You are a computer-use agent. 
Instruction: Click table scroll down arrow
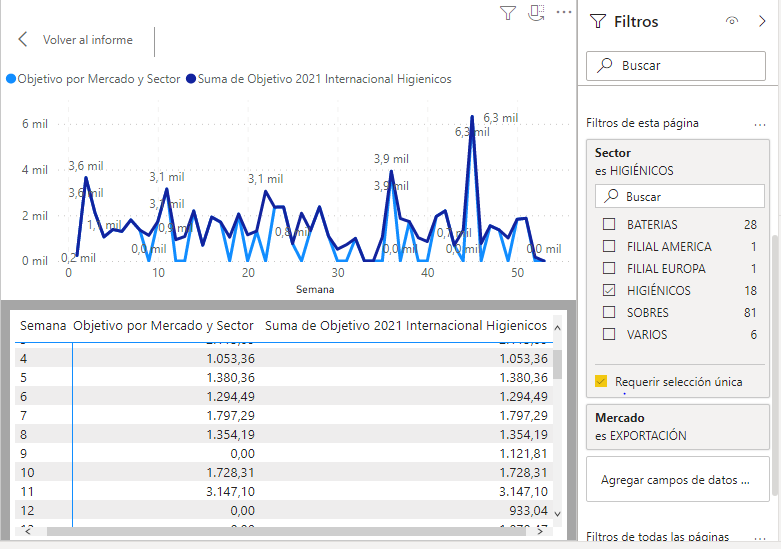(x=557, y=514)
